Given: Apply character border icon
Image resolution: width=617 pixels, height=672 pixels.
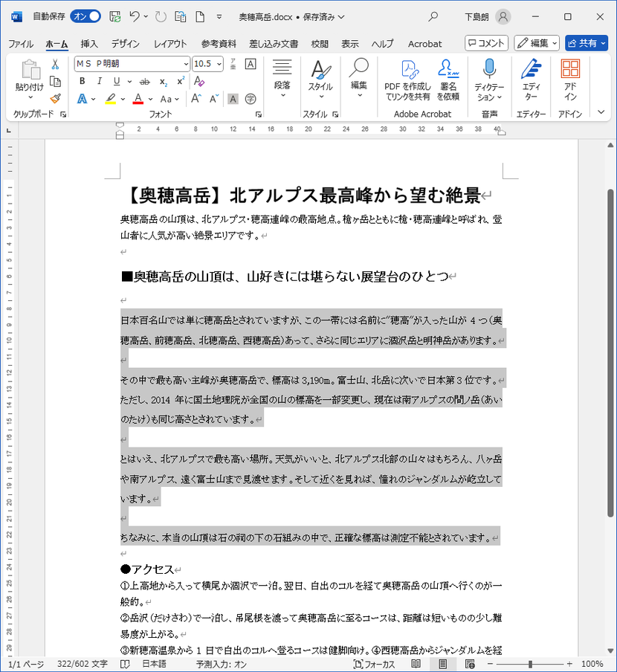Looking at the screenshot, I should tap(251, 64).
